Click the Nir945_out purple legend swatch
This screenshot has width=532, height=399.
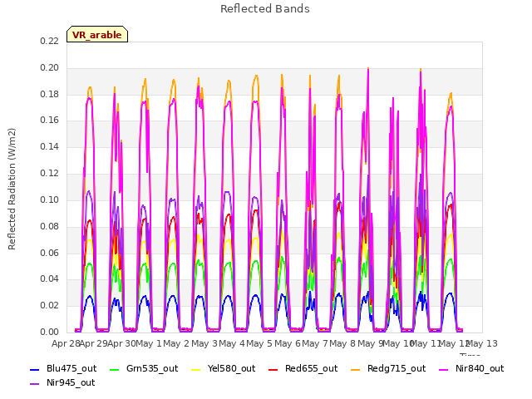(x=35, y=384)
